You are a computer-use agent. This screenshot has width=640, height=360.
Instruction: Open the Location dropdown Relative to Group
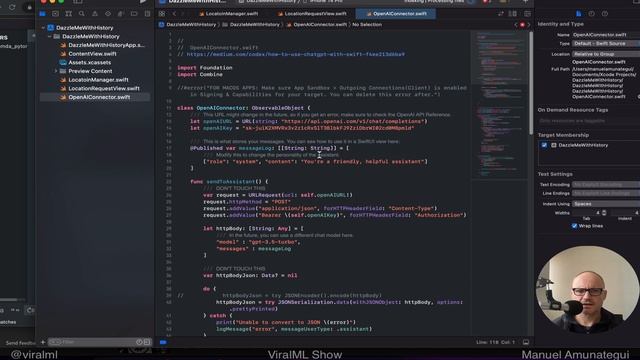[606, 54]
